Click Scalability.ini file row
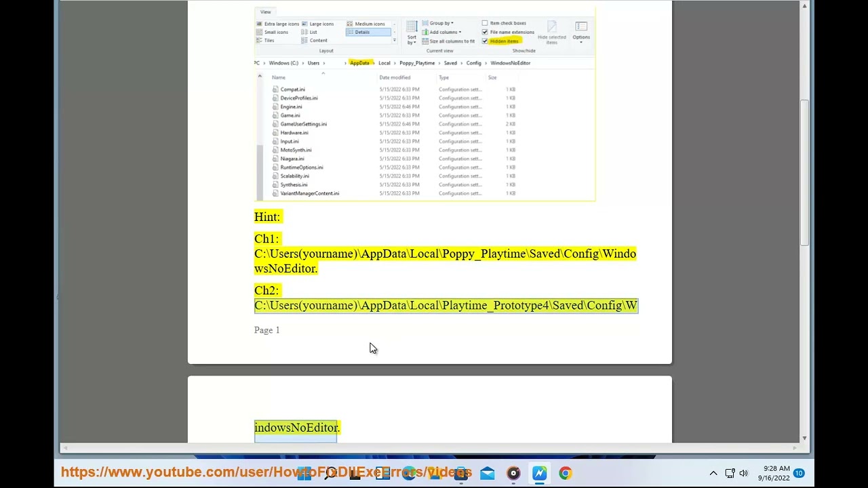Viewport: 868px width, 488px height. pos(394,176)
